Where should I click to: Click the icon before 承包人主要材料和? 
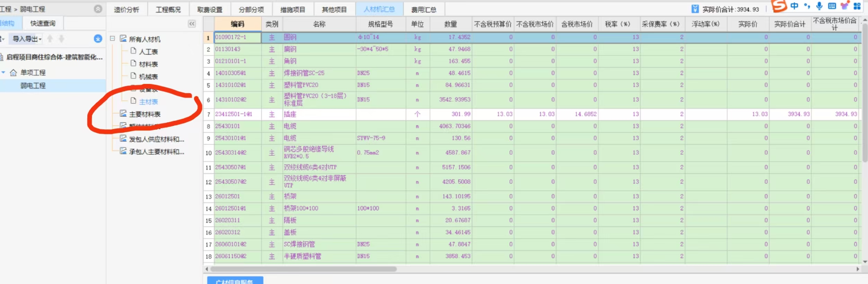click(x=123, y=151)
